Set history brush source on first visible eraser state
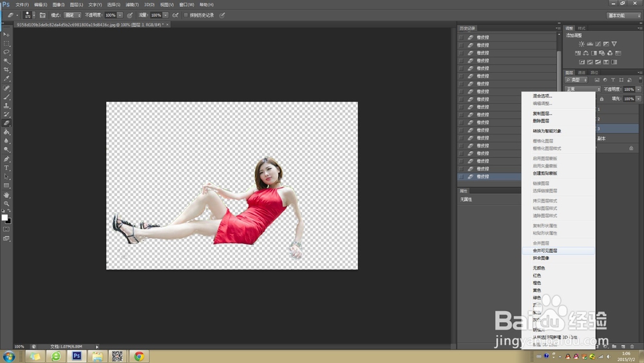This screenshot has height=363, width=644. click(x=461, y=37)
